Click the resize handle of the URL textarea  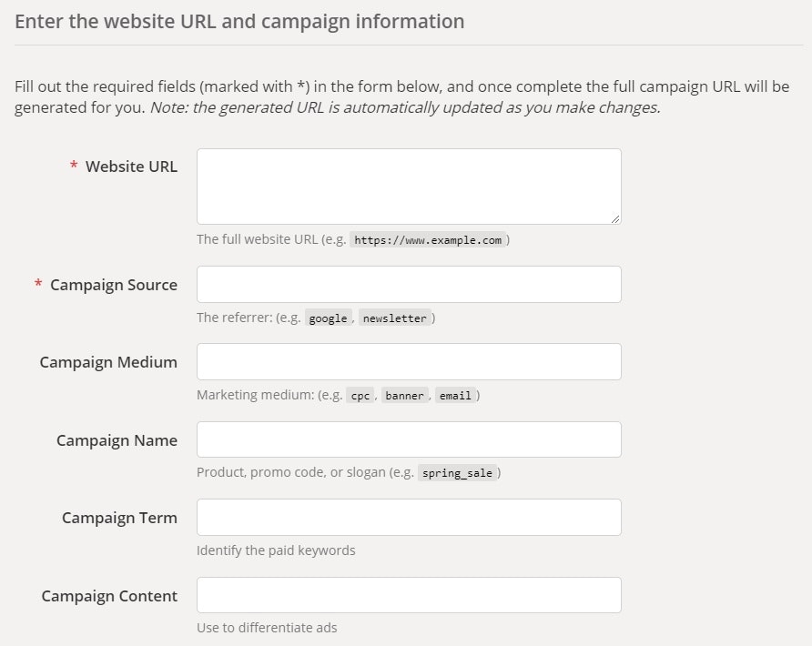pos(615,217)
